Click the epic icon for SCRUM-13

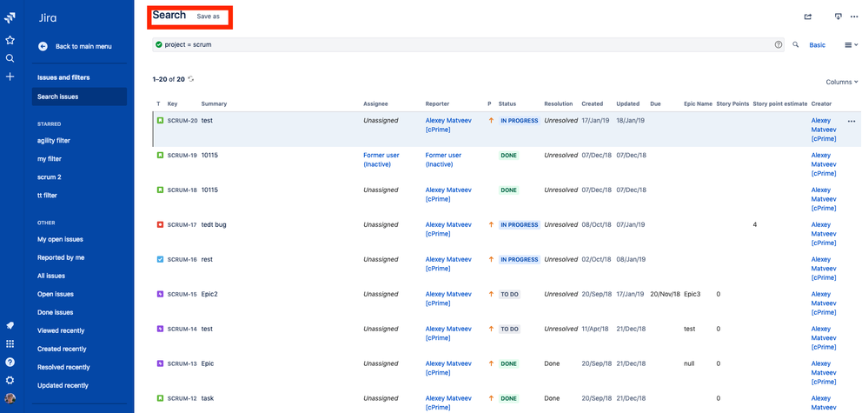pyautogui.click(x=159, y=363)
